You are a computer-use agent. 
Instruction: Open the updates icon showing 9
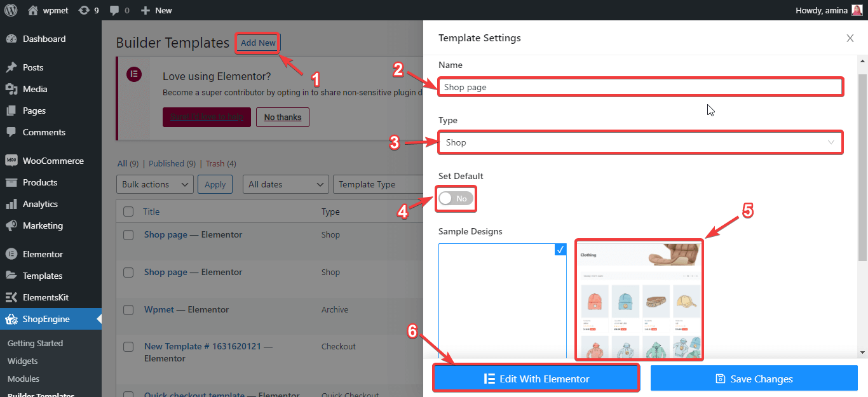pos(83,10)
